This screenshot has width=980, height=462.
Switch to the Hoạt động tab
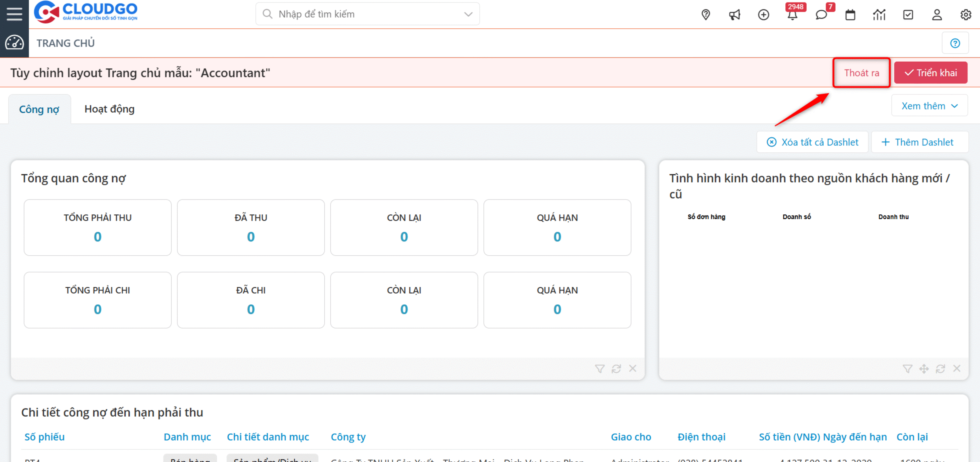pyautogui.click(x=110, y=109)
